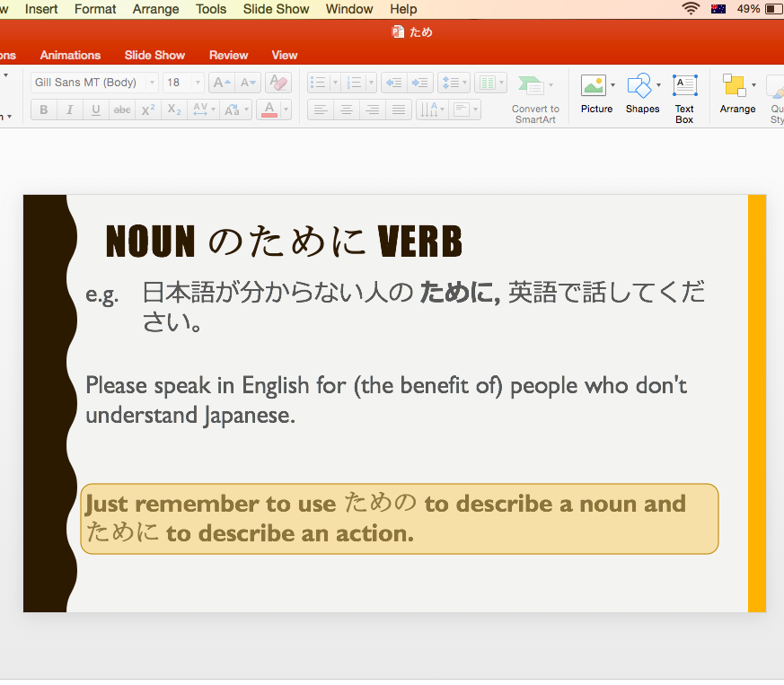784x685 pixels.
Task: Open the Tools menu in the menu bar
Action: click(210, 9)
